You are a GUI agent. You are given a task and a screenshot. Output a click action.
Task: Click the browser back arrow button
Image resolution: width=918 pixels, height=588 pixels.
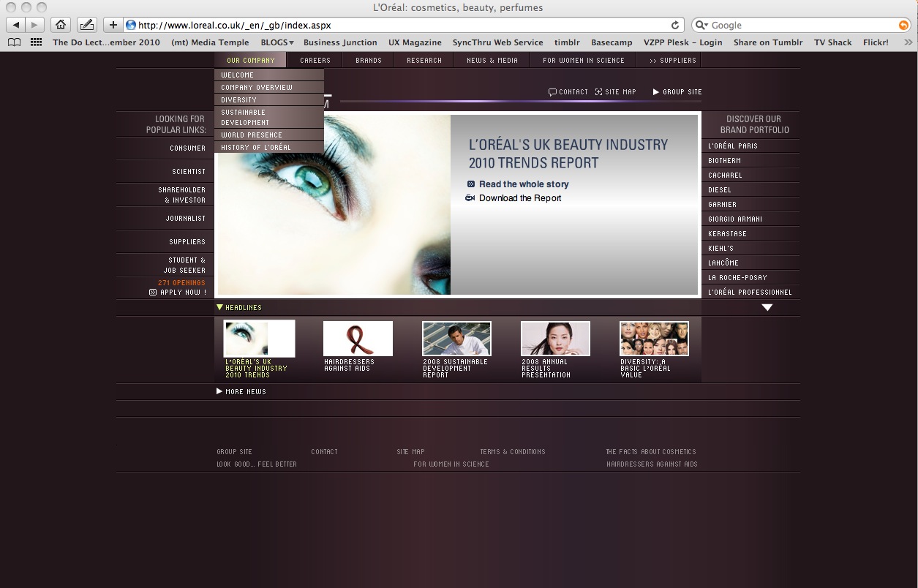click(x=16, y=25)
